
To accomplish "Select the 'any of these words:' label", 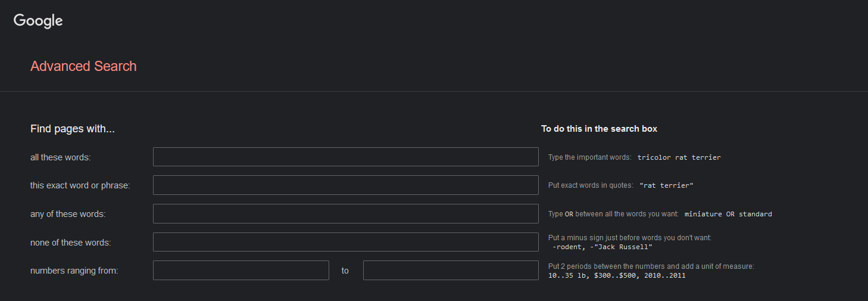I will (x=68, y=214).
